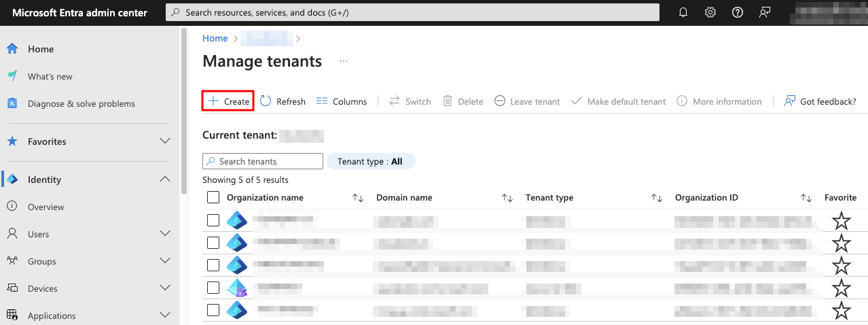Click the Got feedback? label

829,101
